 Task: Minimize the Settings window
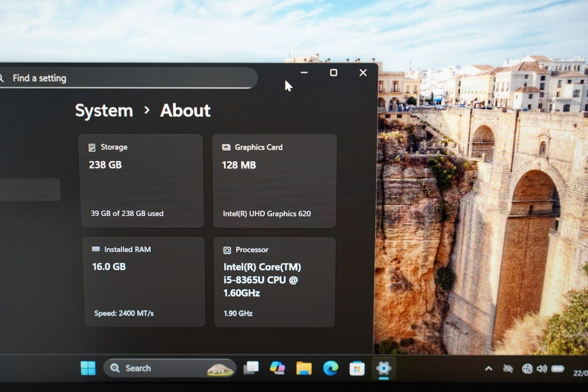(304, 72)
